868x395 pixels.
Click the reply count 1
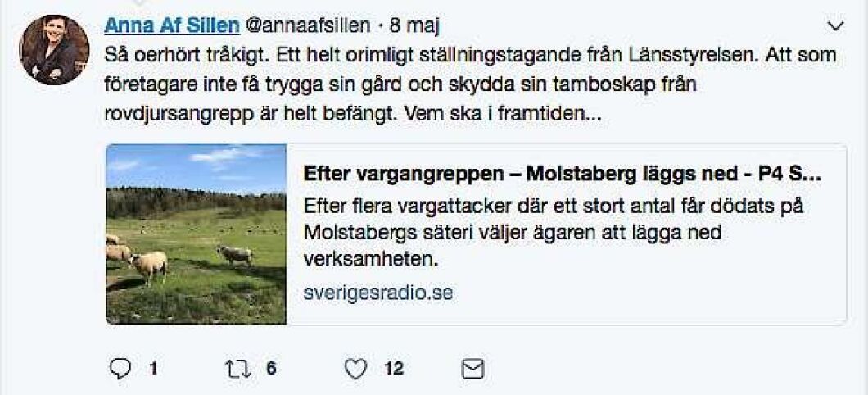pyautogui.click(x=152, y=370)
